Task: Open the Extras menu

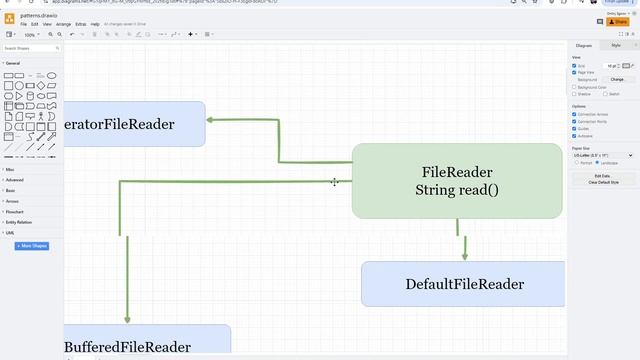Action: coord(81,24)
